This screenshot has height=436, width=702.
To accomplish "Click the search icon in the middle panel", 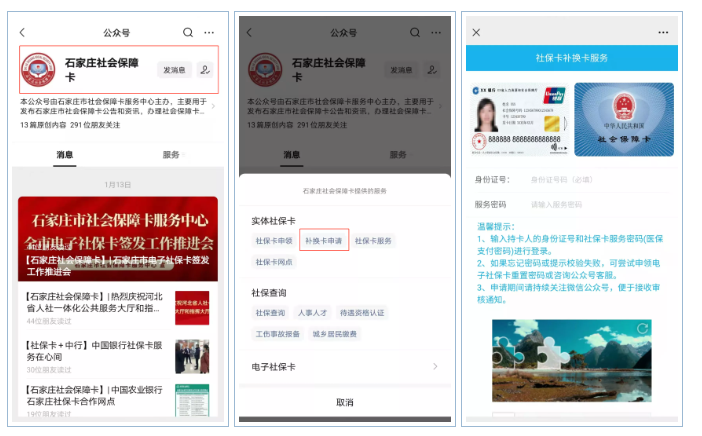I will [415, 32].
